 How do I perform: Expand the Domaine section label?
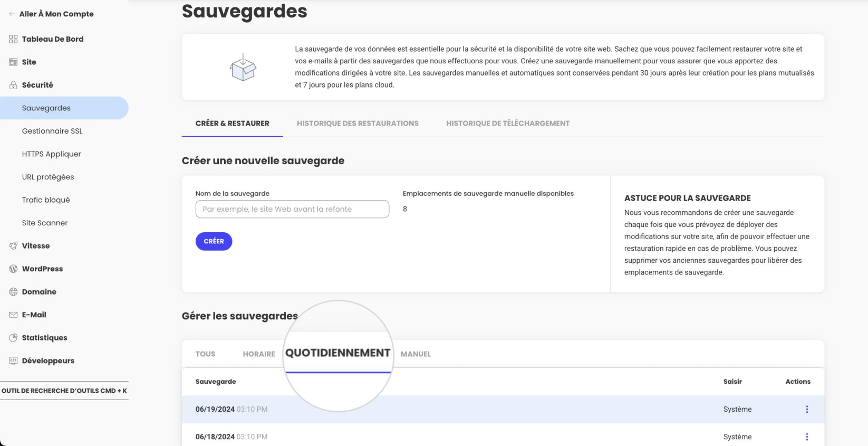(39, 291)
